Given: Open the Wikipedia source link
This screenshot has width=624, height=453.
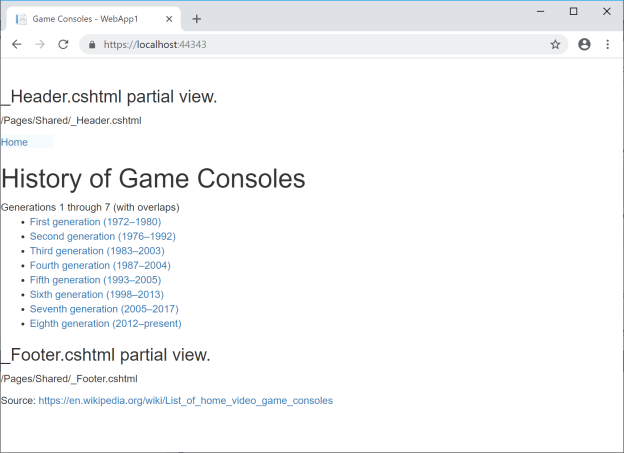Looking at the screenshot, I should [185, 400].
